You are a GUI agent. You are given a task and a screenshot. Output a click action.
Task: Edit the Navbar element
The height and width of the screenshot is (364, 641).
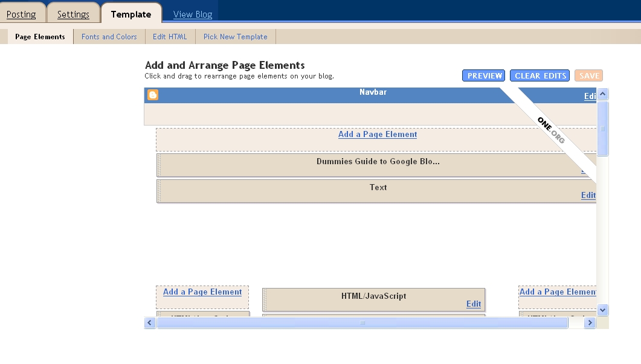point(590,96)
